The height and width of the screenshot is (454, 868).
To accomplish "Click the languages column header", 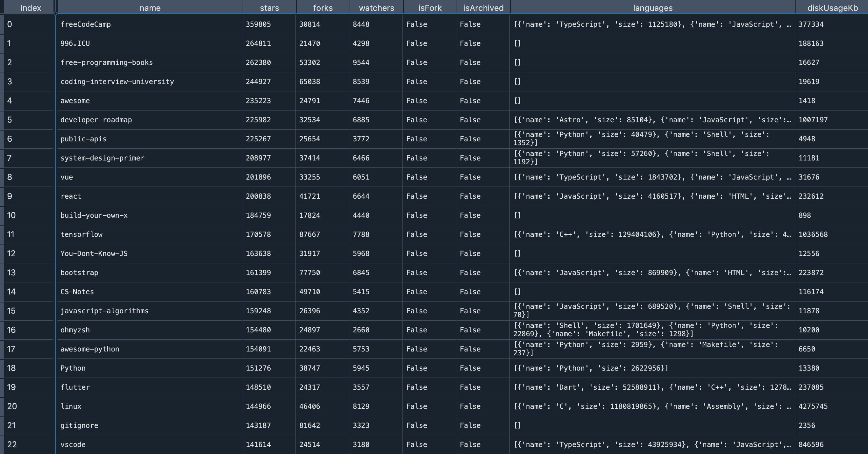I will tap(652, 8).
